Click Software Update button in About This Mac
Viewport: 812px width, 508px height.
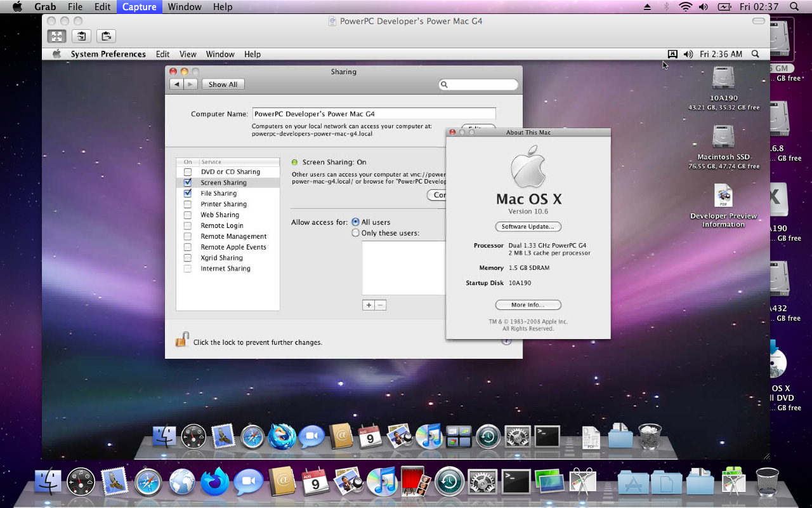click(528, 227)
